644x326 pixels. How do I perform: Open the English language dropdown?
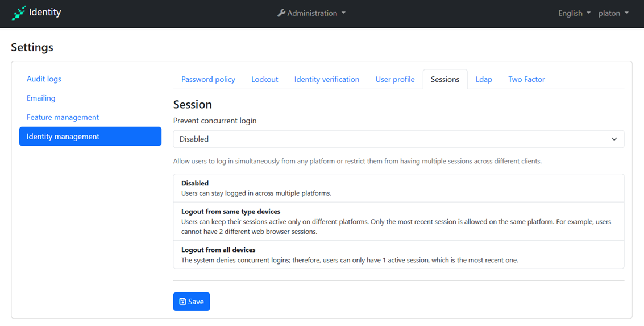[x=574, y=13]
